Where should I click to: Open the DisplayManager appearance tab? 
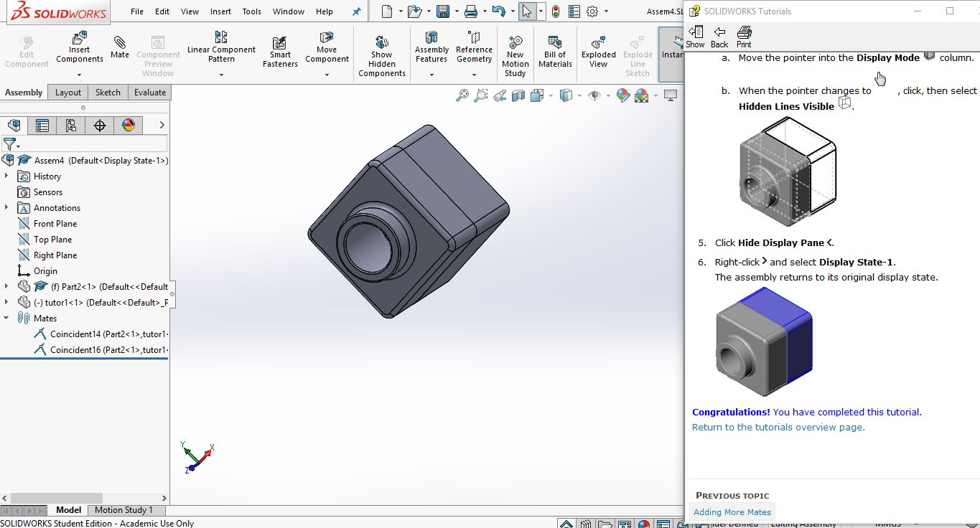(129, 126)
